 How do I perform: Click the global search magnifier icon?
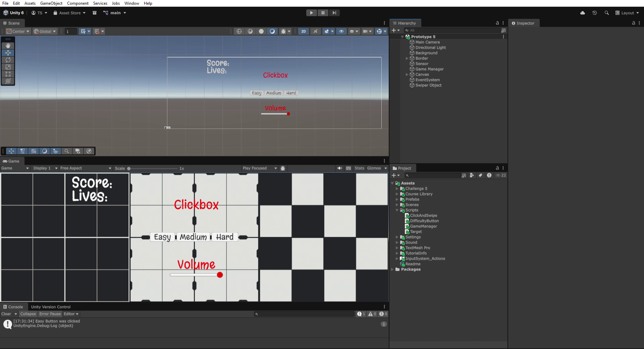tap(606, 13)
